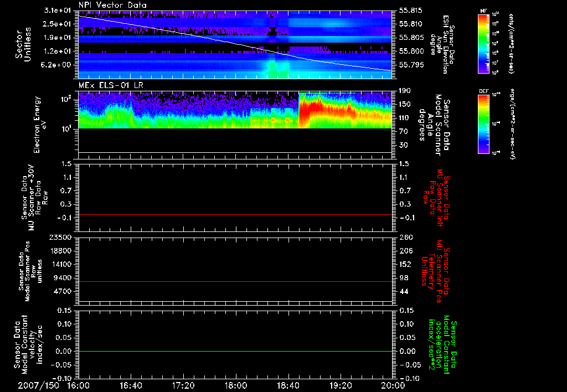Click the 19:20 time tick label
Viewport: 567px width, 392px height.
[x=341, y=385]
